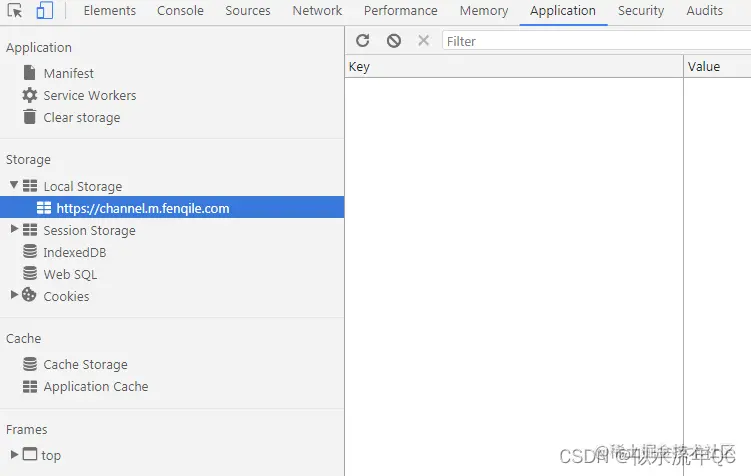Click the Manifest document icon
This screenshot has height=476, width=751.
[29, 73]
